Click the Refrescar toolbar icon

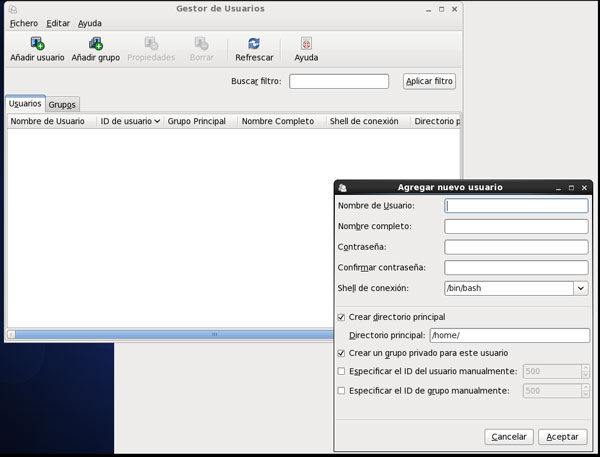click(254, 43)
